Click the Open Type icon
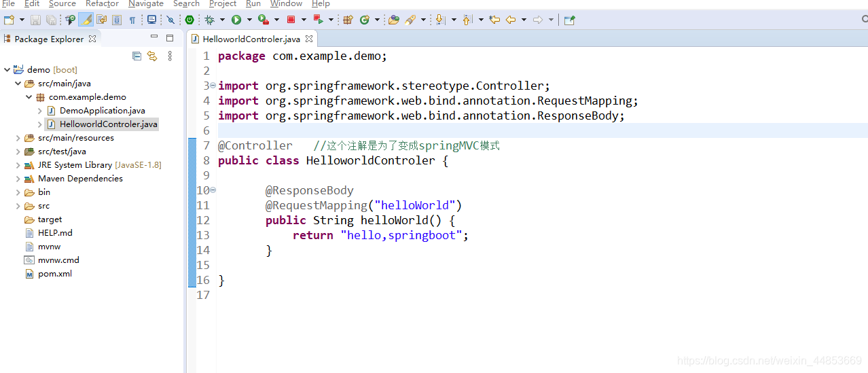Screen dimensions: 868x373 coord(393,20)
